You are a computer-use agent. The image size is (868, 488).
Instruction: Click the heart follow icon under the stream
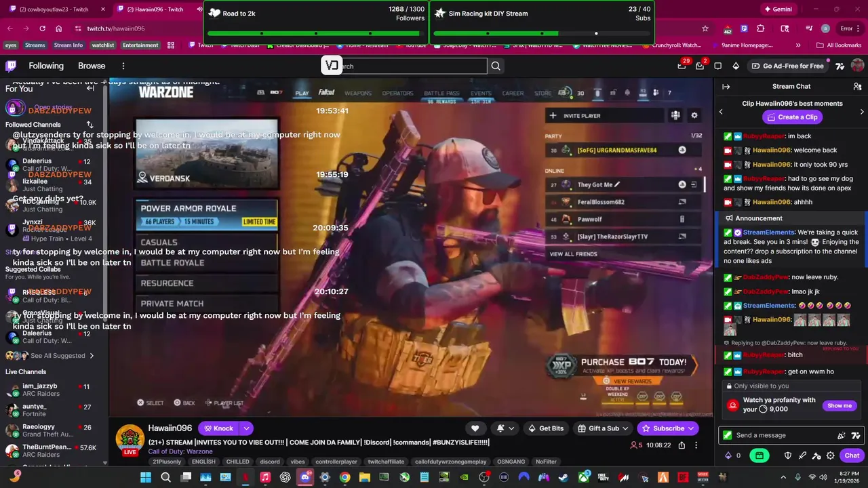[x=475, y=428]
